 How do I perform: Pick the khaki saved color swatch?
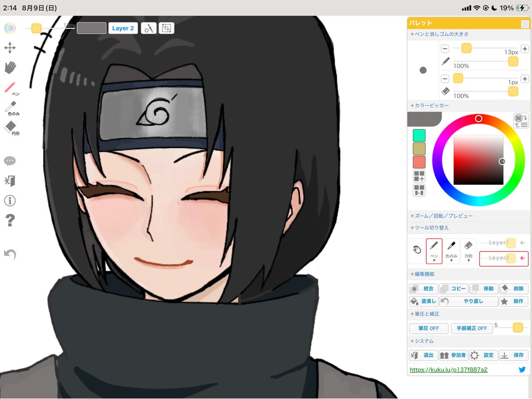coord(419,149)
